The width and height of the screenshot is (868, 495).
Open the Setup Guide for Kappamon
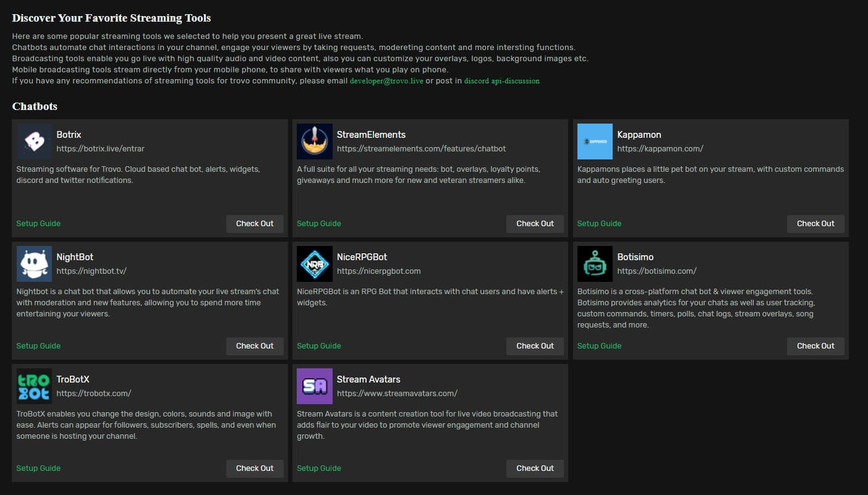tap(598, 223)
